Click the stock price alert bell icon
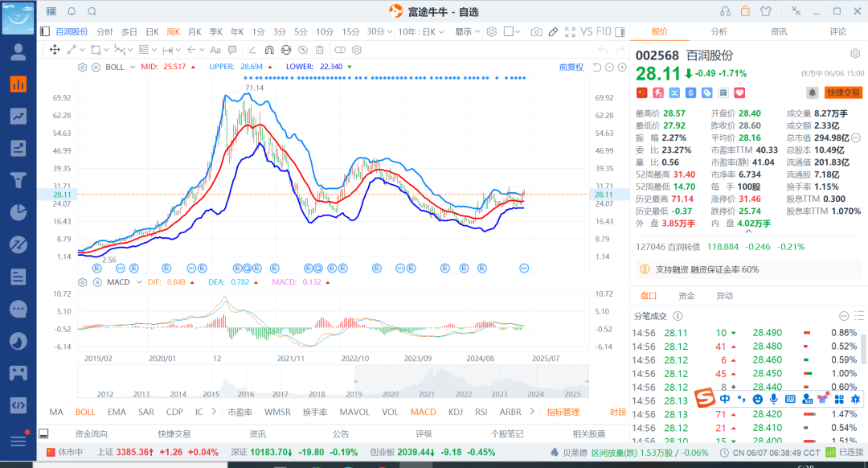Viewport: 868px width, 468px height. [x=812, y=92]
